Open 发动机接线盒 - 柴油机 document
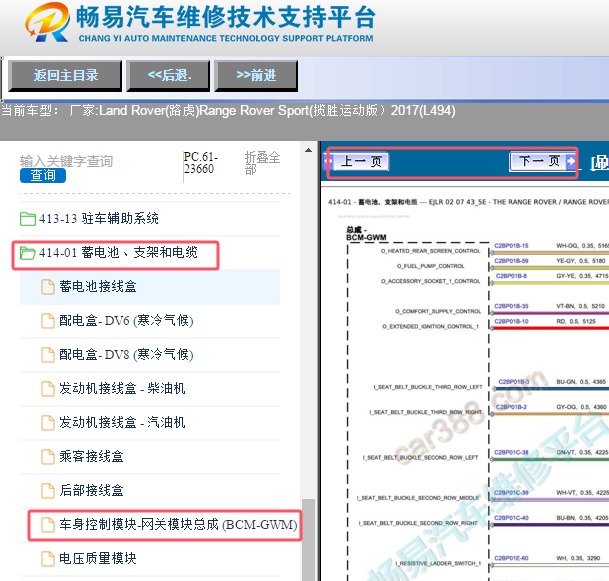Viewport: 609px width, 581px height. click(122, 388)
